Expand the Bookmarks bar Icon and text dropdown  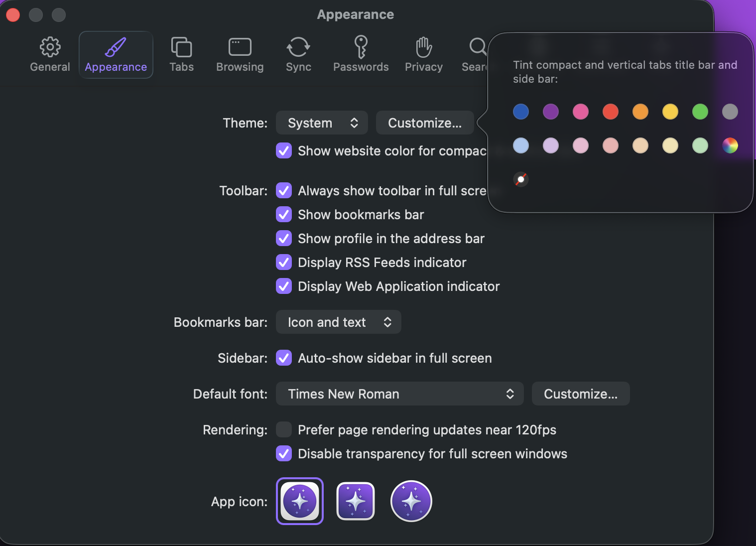tap(339, 322)
